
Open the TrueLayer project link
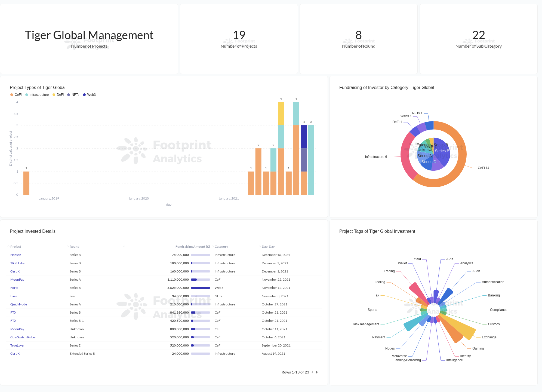pyautogui.click(x=17, y=345)
